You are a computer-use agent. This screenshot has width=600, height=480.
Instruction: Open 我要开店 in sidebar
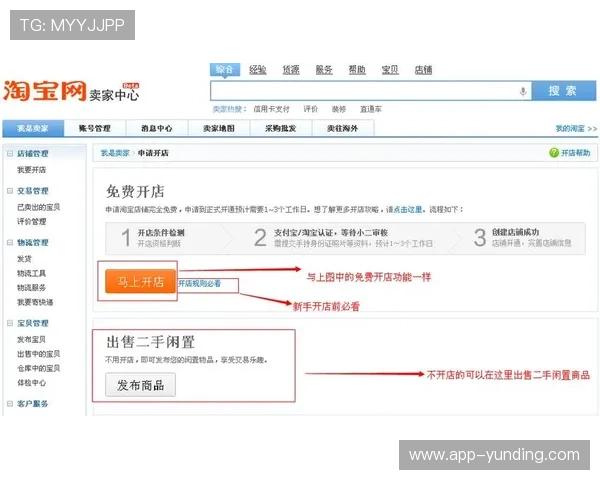[x=31, y=170]
